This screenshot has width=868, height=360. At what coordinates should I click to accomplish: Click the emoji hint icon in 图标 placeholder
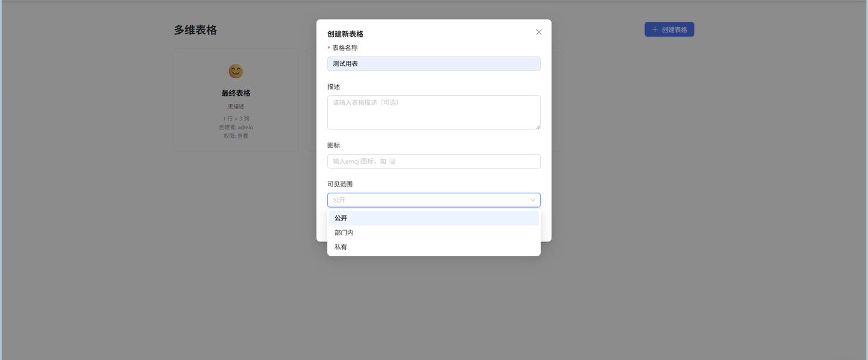[x=392, y=161]
